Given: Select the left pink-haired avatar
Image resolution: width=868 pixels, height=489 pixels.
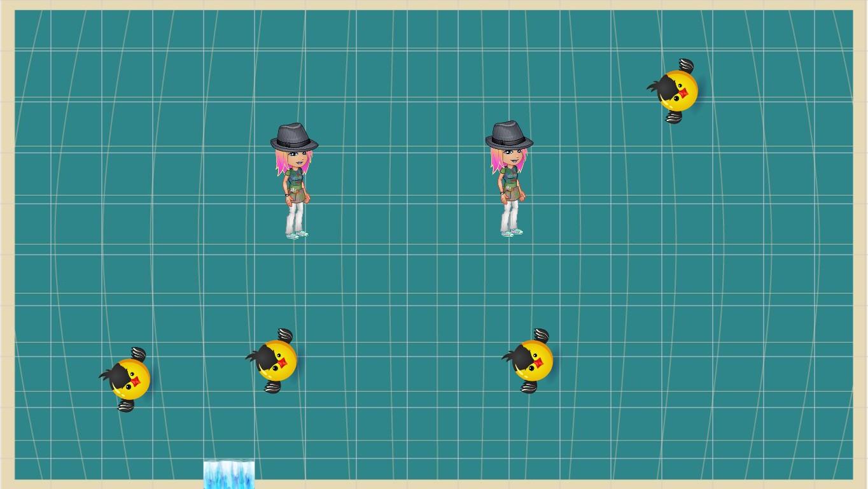Looking at the screenshot, I should tap(295, 185).
